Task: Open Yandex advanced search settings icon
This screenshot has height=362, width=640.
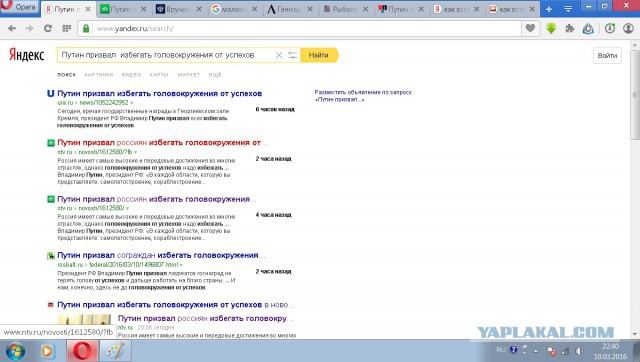Action: (292, 55)
